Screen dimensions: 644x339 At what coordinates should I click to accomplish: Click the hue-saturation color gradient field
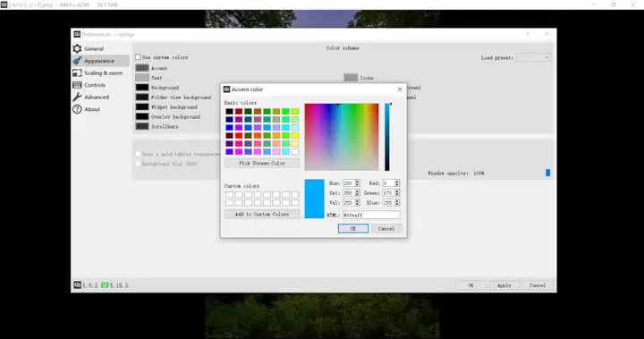342,137
